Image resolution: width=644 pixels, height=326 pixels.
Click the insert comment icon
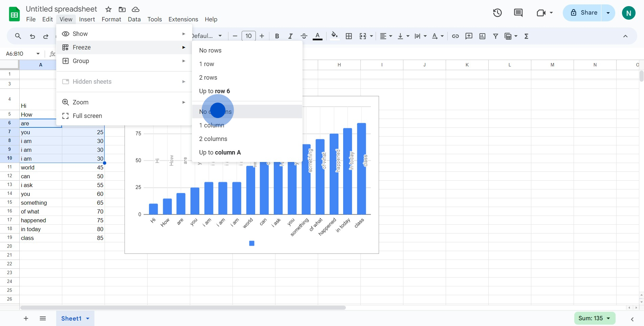[469, 36]
